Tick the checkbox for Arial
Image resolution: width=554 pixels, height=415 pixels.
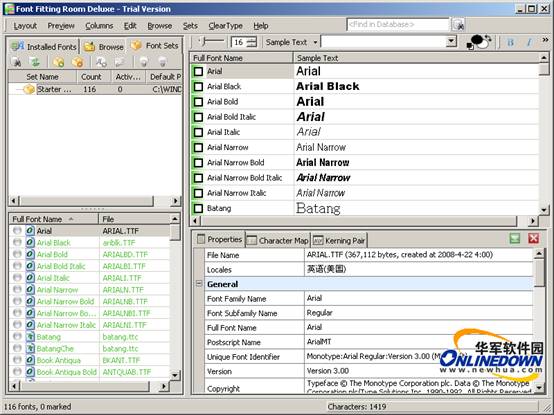[199, 71]
